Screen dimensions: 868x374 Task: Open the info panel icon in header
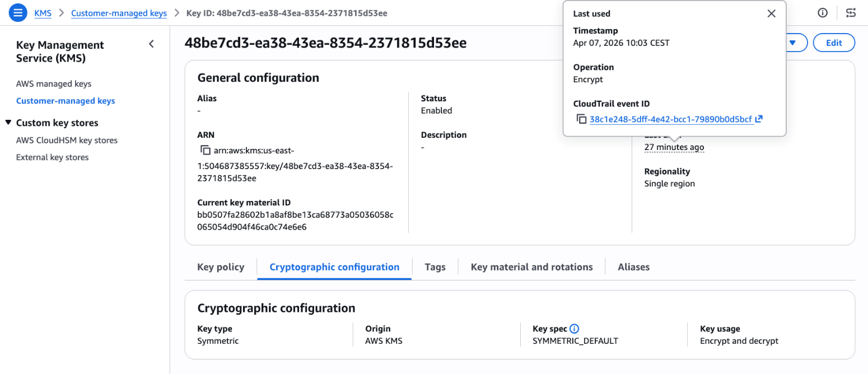[x=823, y=13]
